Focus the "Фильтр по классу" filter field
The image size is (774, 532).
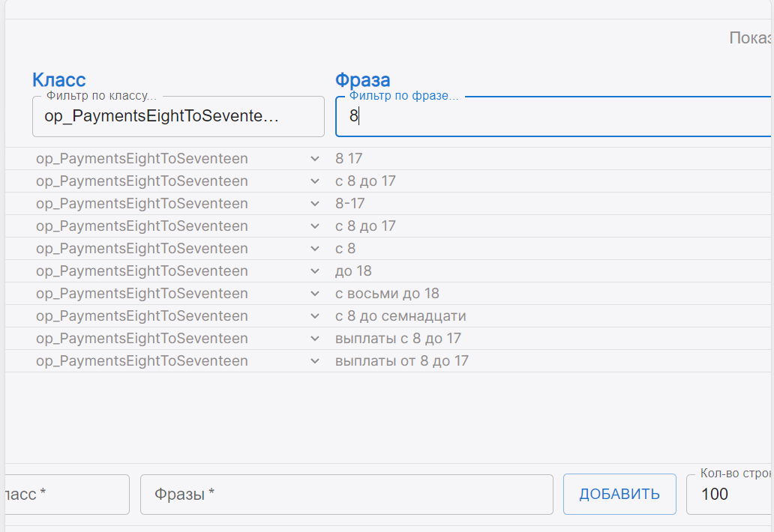pyautogui.click(x=178, y=117)
